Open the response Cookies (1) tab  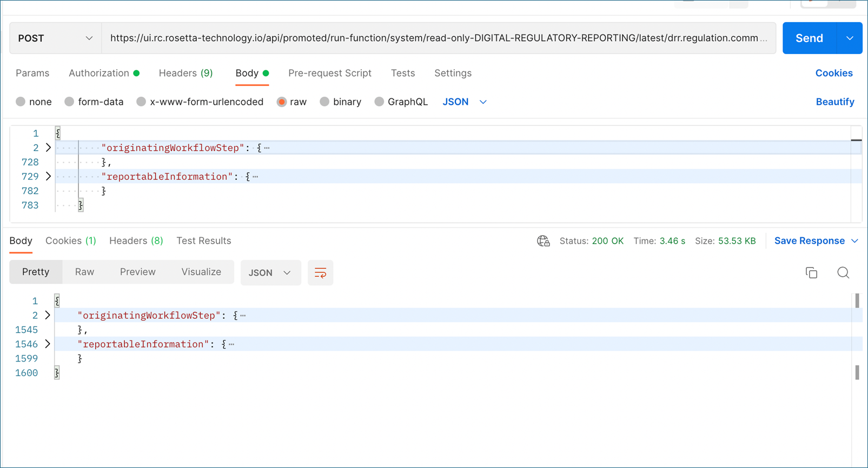coord(71,241)
